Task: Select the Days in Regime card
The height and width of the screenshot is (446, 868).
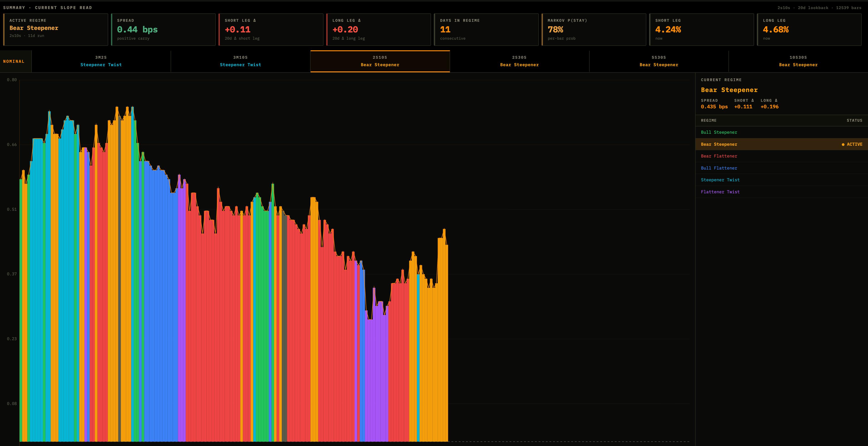Action: pos(486,30)
